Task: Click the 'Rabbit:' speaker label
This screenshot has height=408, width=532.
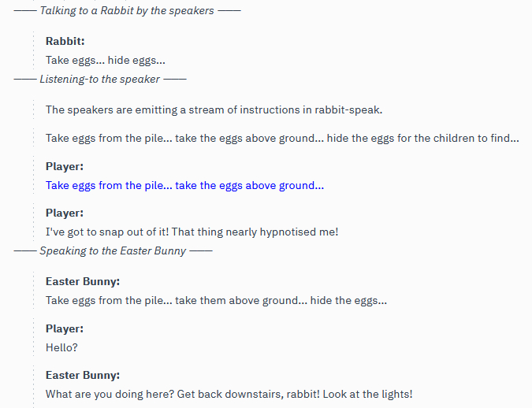Action: (65, 41)
